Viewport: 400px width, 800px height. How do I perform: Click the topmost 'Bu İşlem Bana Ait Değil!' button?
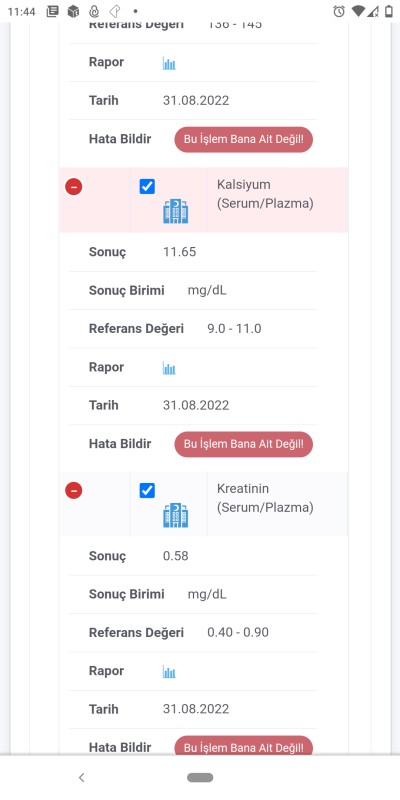(x=243, y=140)
